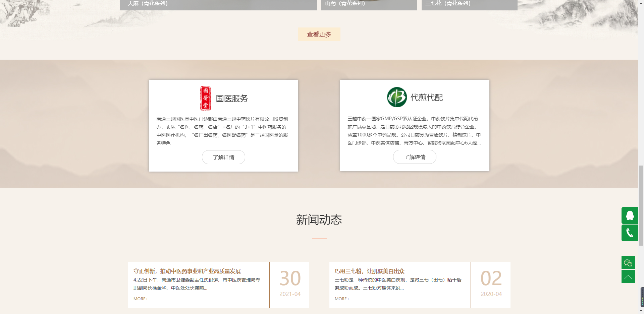Click MORE+ under 守正创新 article
This screenshot has width=644, height=314.
tap(141, 299)
